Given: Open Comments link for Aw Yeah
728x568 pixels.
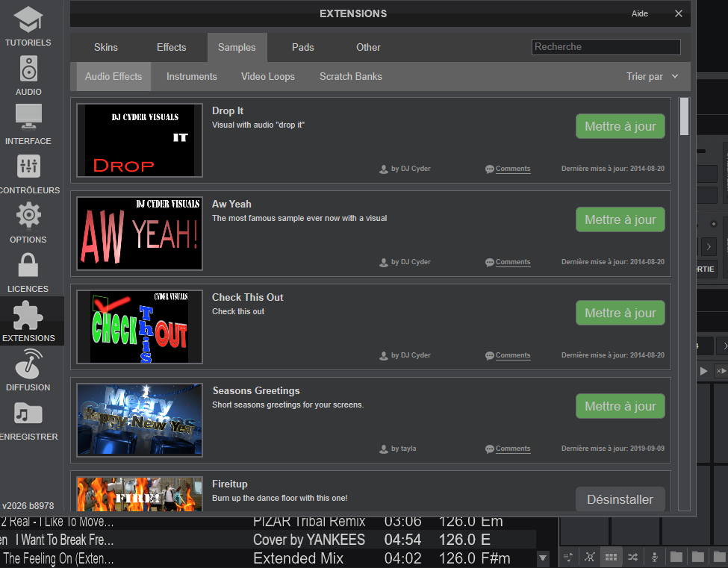Looking at the screenshot, I should (x=512, y=262).
